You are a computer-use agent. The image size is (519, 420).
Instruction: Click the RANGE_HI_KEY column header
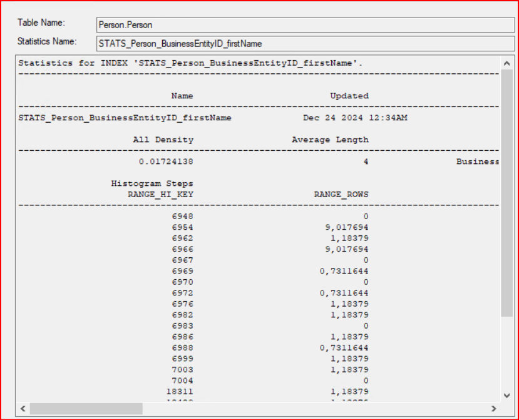[x=160, y=194]
